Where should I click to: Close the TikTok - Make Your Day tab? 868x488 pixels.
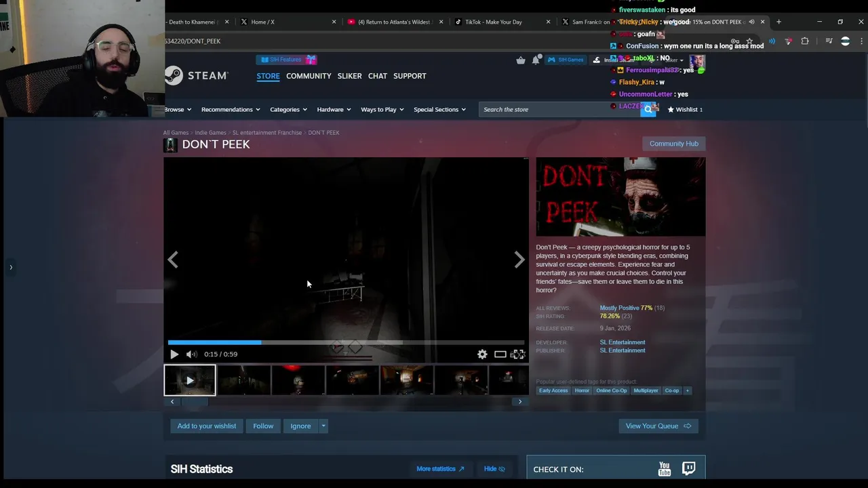pyautogui.click(x=548, y=22)
